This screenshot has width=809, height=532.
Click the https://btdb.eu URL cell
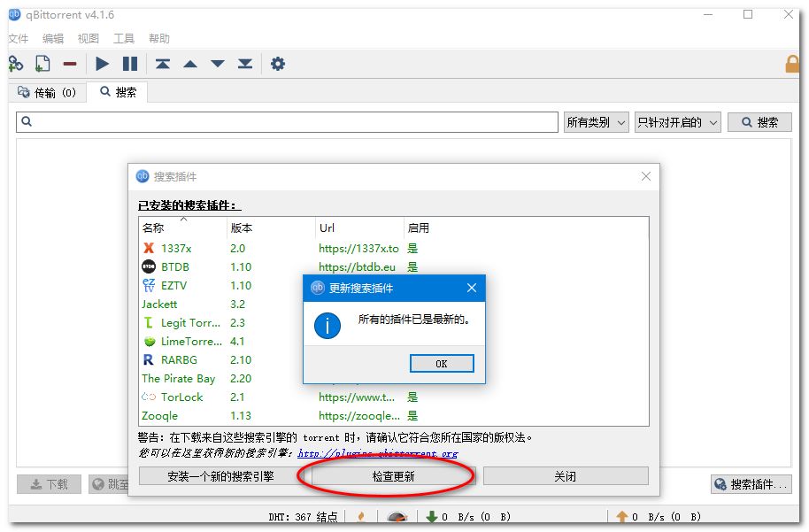[x=357, y=266]
